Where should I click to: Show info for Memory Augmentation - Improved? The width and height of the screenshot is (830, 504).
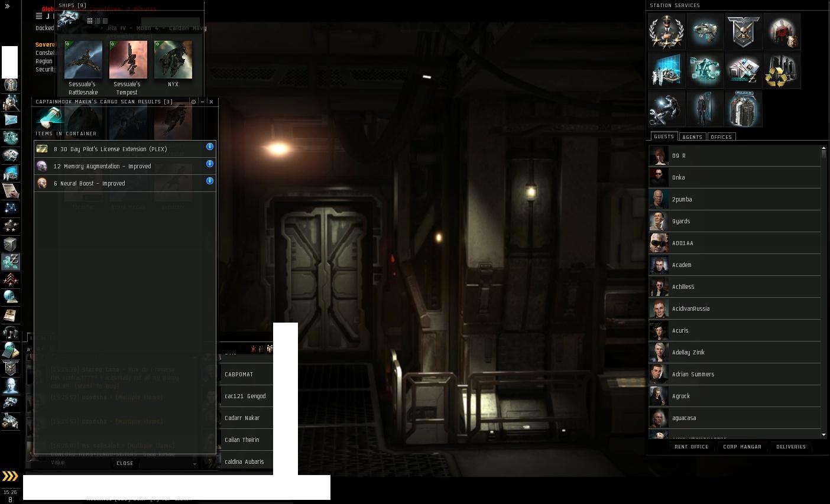210,164
